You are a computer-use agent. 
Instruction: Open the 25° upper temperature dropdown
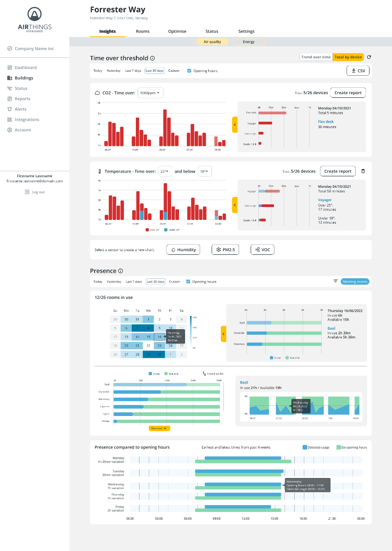click(165, 171)
